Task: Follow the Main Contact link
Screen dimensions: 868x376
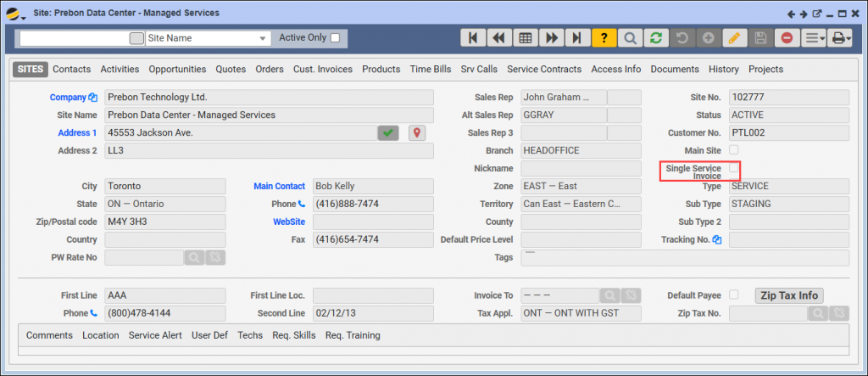Action: pos(279,186)
